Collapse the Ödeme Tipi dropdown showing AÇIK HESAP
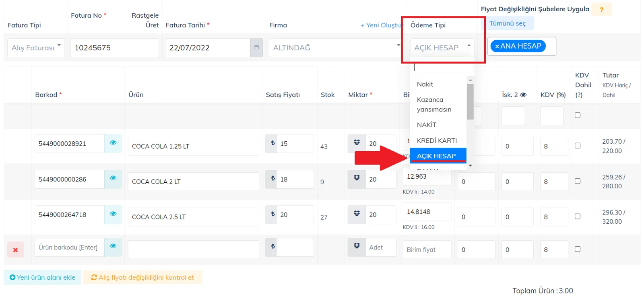 pyautogui.click(x=442, y=47)
